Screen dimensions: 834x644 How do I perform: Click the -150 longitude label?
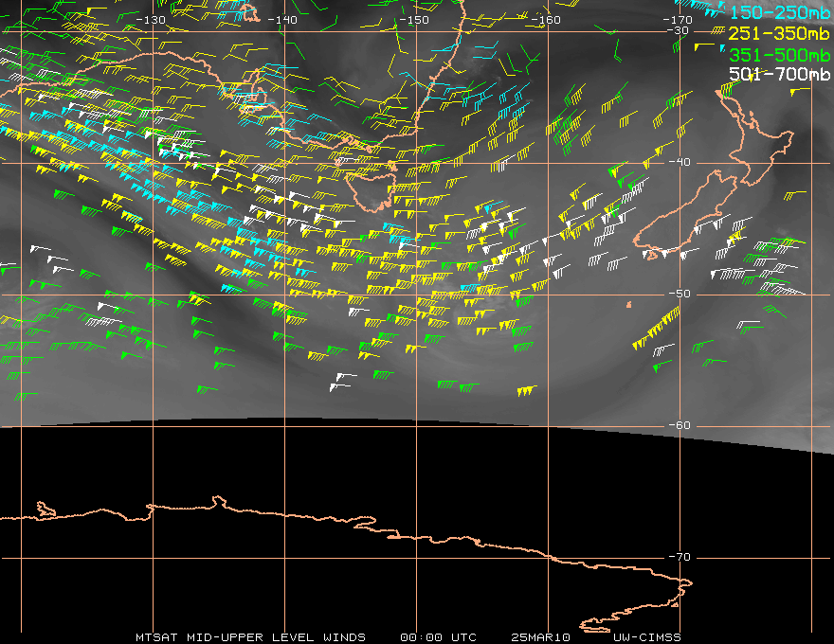[414, 20]
